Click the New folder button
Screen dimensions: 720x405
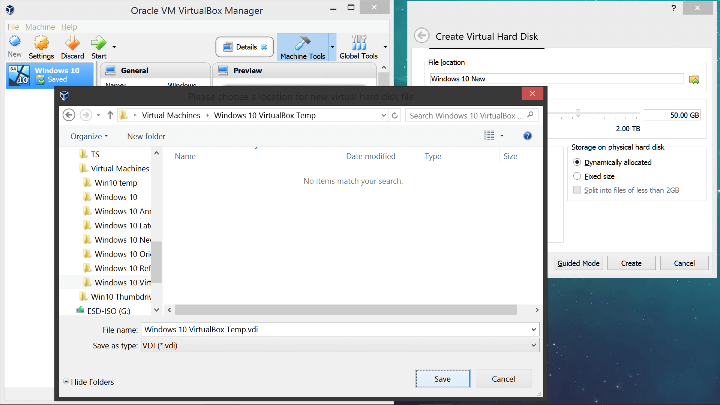(x=146, y=136)
